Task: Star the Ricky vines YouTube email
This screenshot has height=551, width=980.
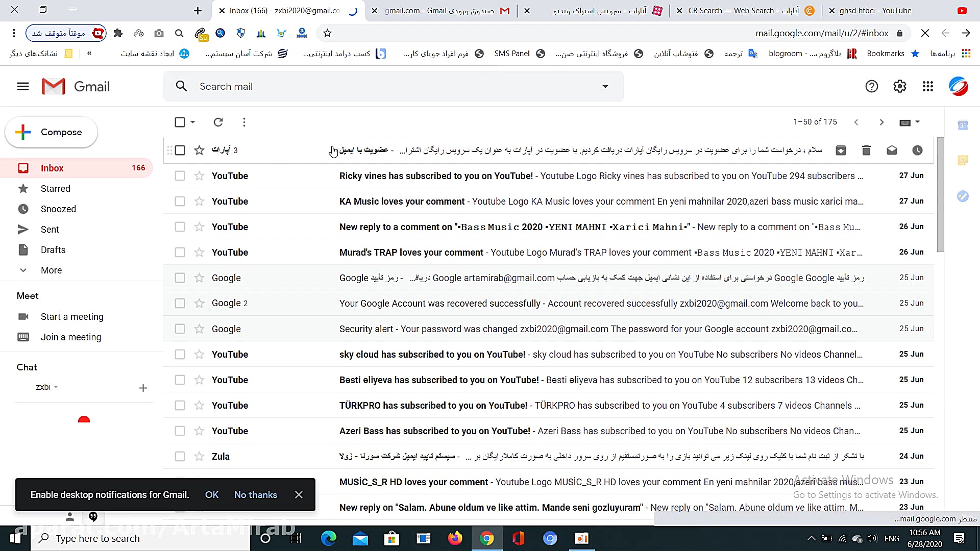Action: (x=199, y=176)
